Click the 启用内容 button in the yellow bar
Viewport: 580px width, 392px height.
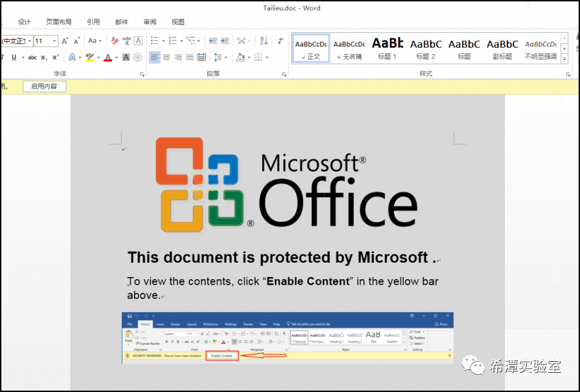coord(44,86)
